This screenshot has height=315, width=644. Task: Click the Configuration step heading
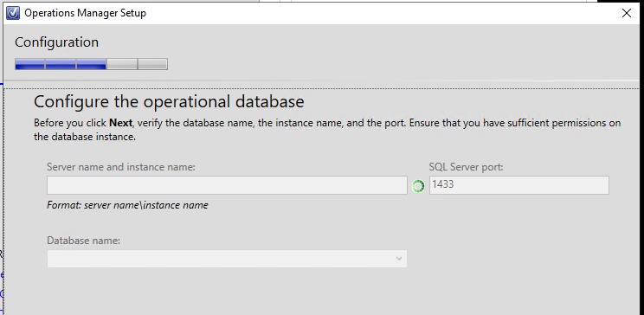[56, 42]
